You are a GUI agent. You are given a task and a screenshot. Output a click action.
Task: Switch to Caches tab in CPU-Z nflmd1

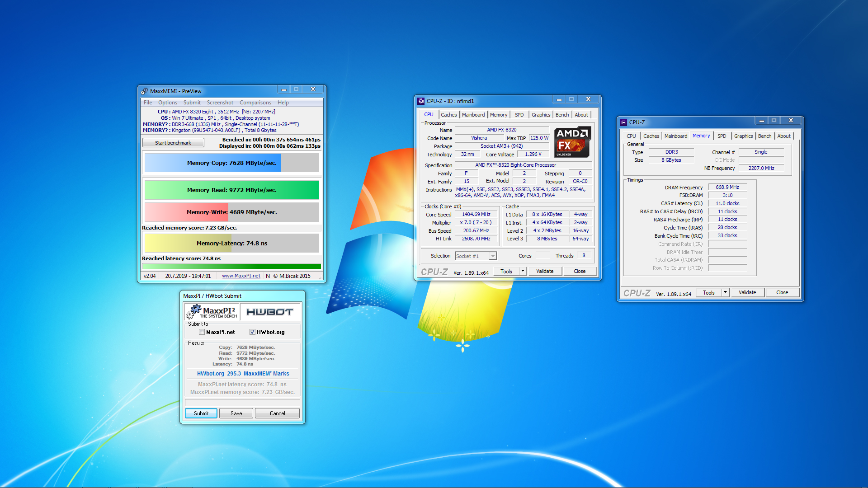point(449,115)
